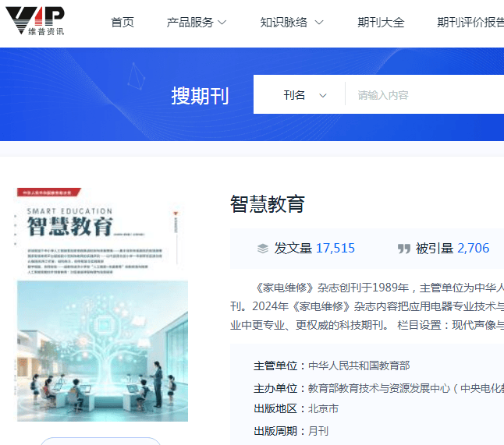Click the VIP 维普资讯 logo
Image resolution: width=504 pixels, height=445 pixels.
click(x=35, y=20)
